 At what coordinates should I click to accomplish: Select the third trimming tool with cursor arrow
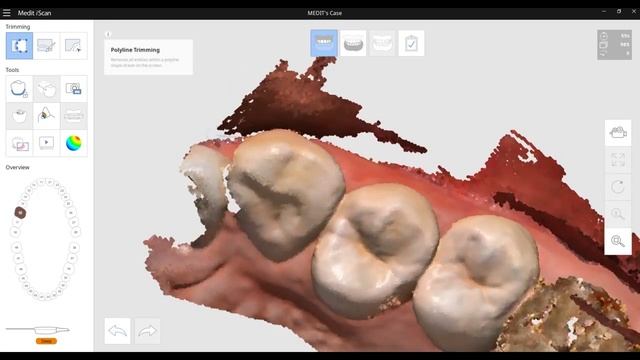tap(73, 46)
